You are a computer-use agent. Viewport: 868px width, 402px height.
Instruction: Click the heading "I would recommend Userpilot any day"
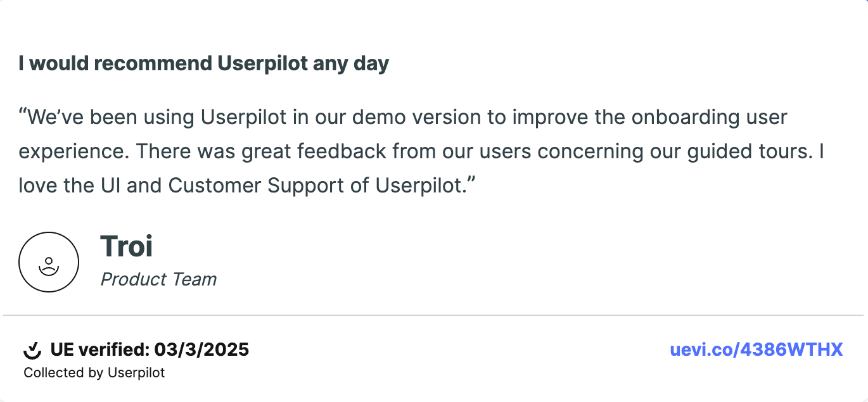(203, 63)
